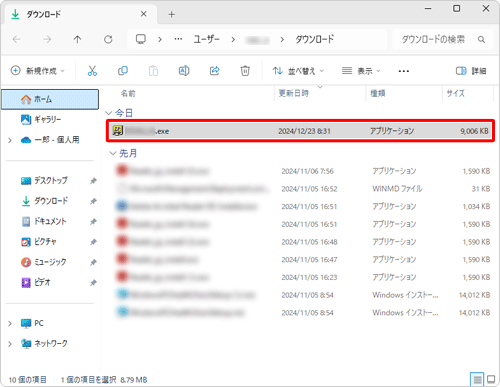Unpin デスクトップ with its pin icon

pos(93,181)
